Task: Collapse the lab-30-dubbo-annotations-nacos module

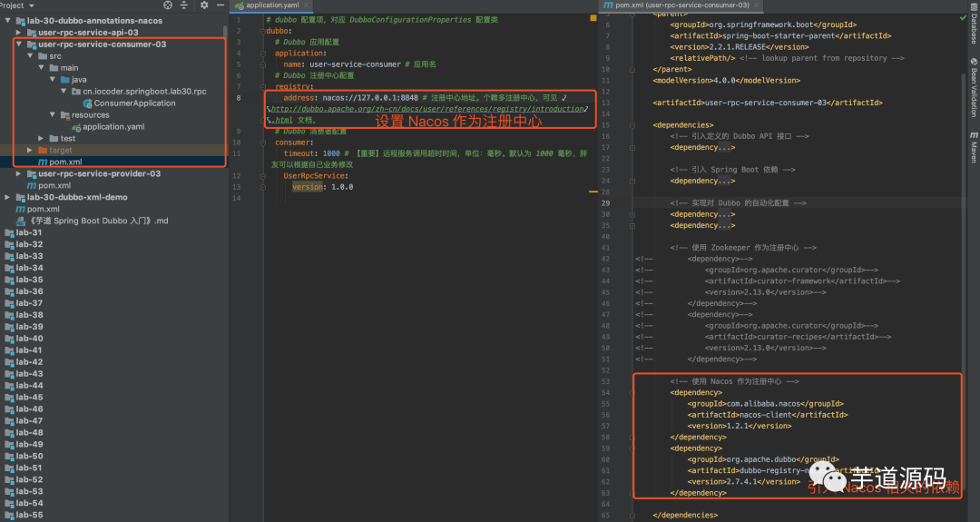Action: (x=7, y=21)
